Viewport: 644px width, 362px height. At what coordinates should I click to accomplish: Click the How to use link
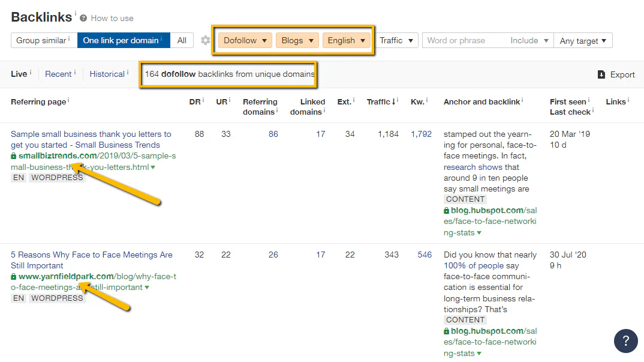112,18
